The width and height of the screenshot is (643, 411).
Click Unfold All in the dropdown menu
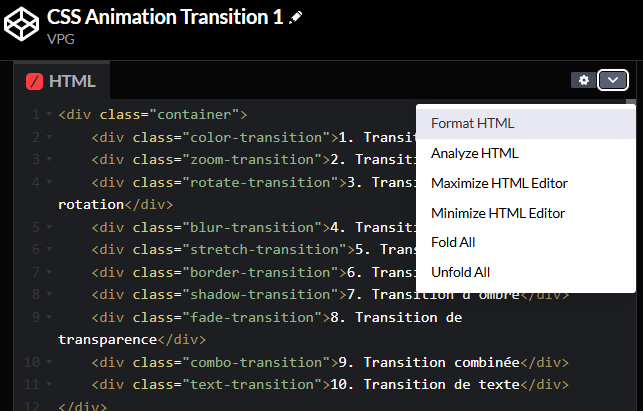(461, 272)
